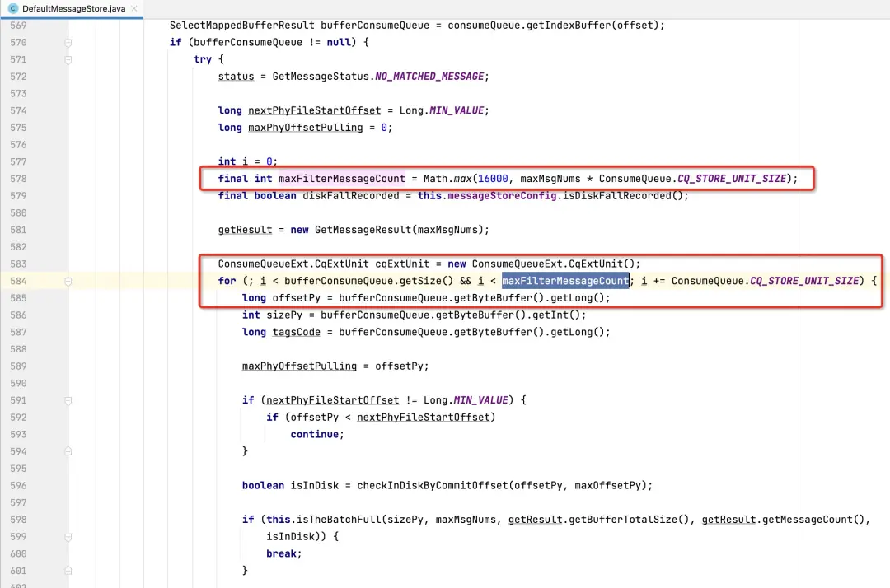Click getSize() call in the for condition

click(426, 281)
